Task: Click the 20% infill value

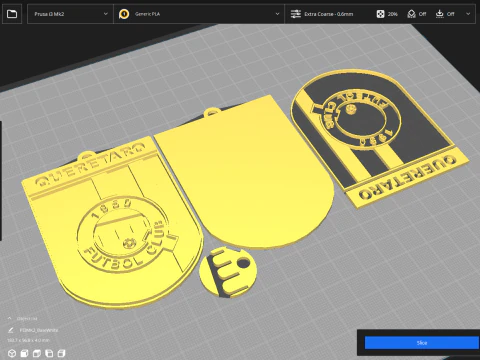Action: coord(392,14)
